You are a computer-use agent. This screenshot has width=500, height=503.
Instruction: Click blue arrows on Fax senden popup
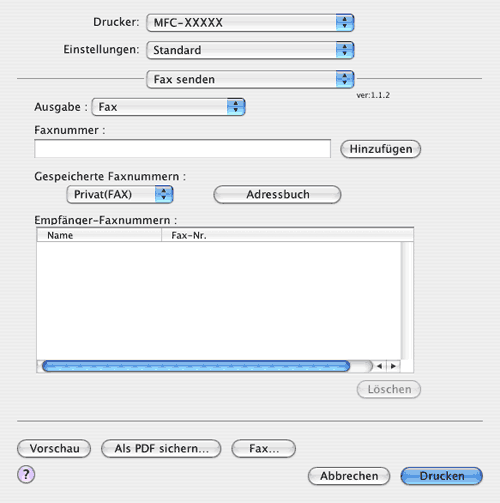[x=345, y=79]
